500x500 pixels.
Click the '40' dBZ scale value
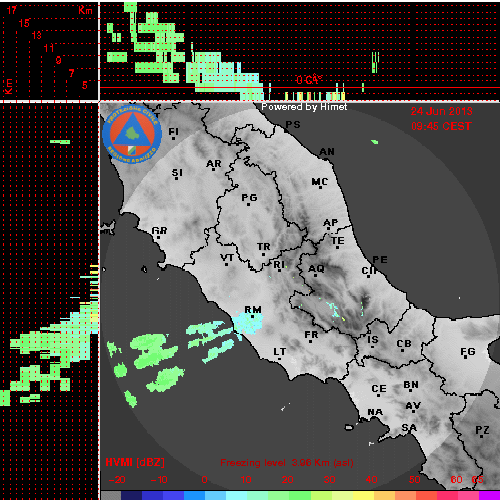(x=371, y=480)
